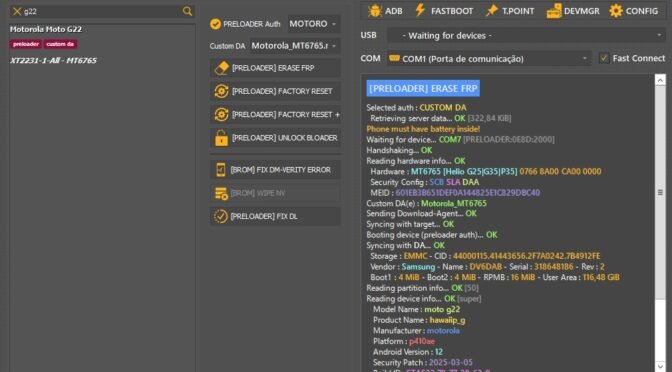Click the 'Security Patch : 2025-03-05' line
The height and width of the screenshot is (372, 672).
coord(423,363)
